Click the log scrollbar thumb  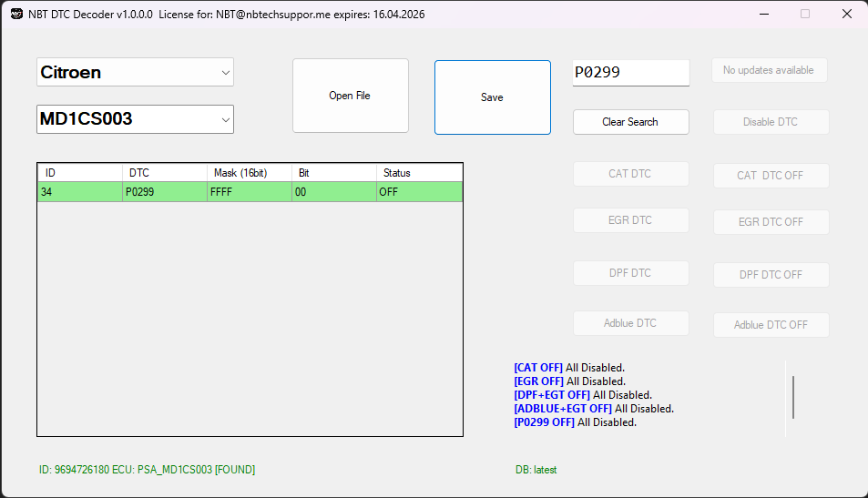(793, 397)
